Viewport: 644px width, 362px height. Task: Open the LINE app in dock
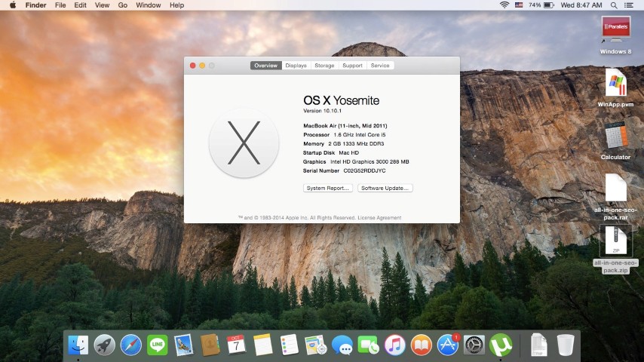click(x=157, y=345)
